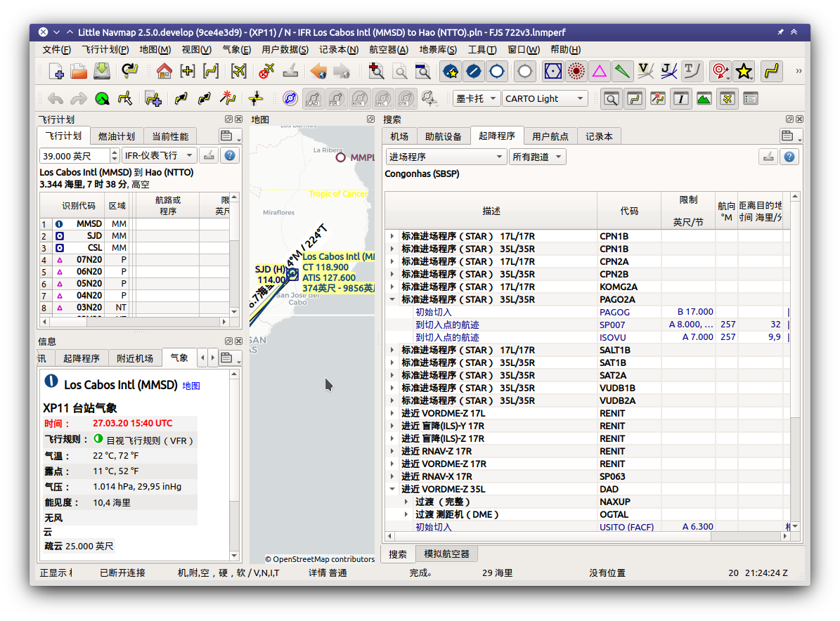Open an existing flight plan file
Screen dimensions: 840x621
79,71
